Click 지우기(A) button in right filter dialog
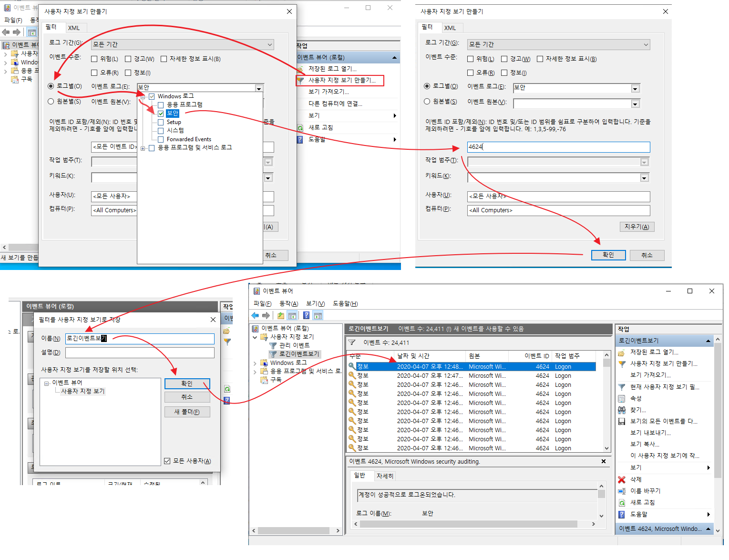Screen dimensions: 729x560 click(x=637, y=227)
